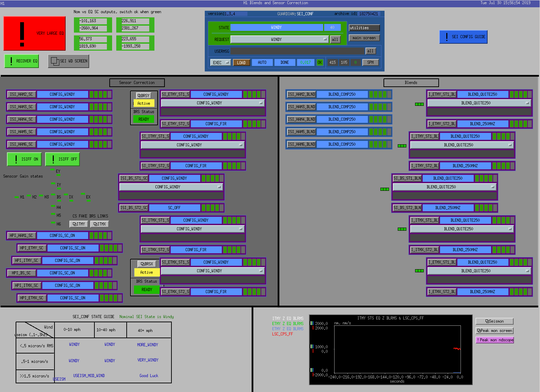Click the 'all' button beside USERMSG
540x392 pixels.
tap(371, 51)
